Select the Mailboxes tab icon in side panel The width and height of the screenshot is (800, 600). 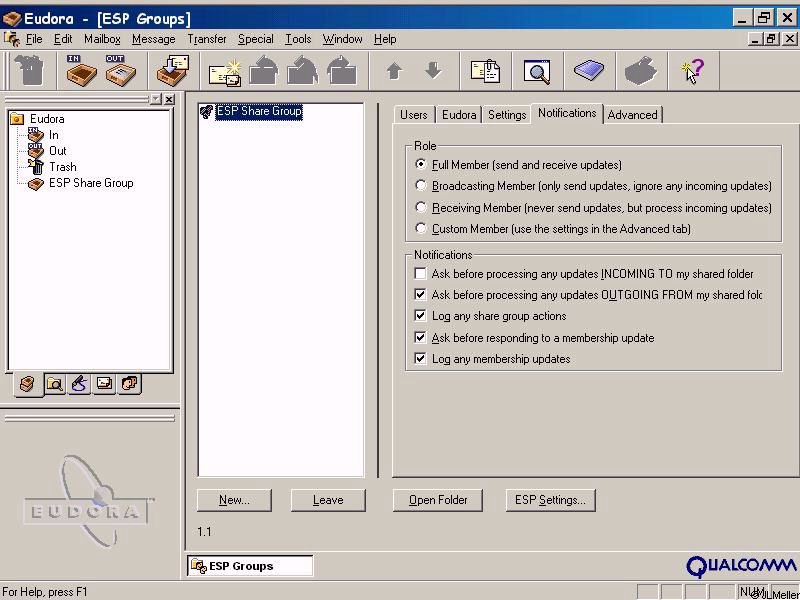point(28,384)
